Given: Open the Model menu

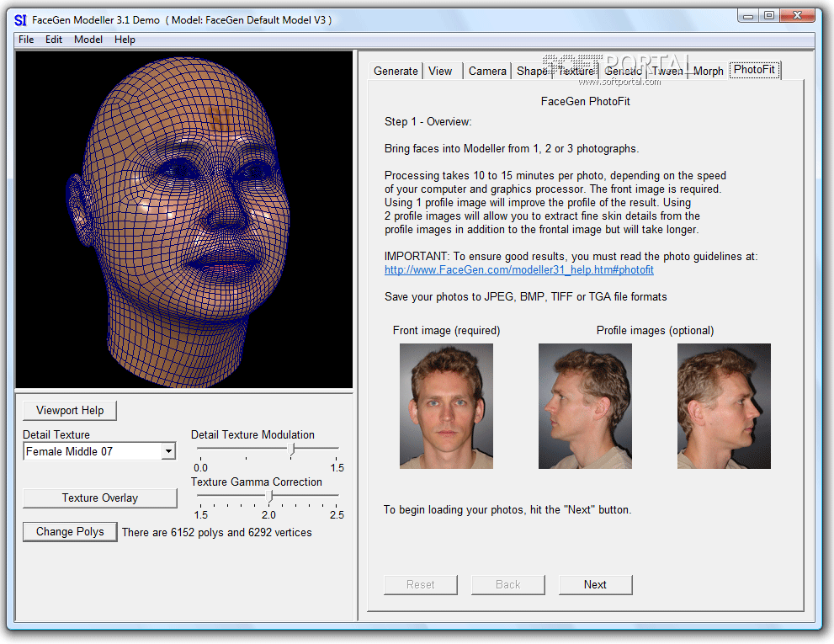Looking at the screenshot, I should point(88,40).
